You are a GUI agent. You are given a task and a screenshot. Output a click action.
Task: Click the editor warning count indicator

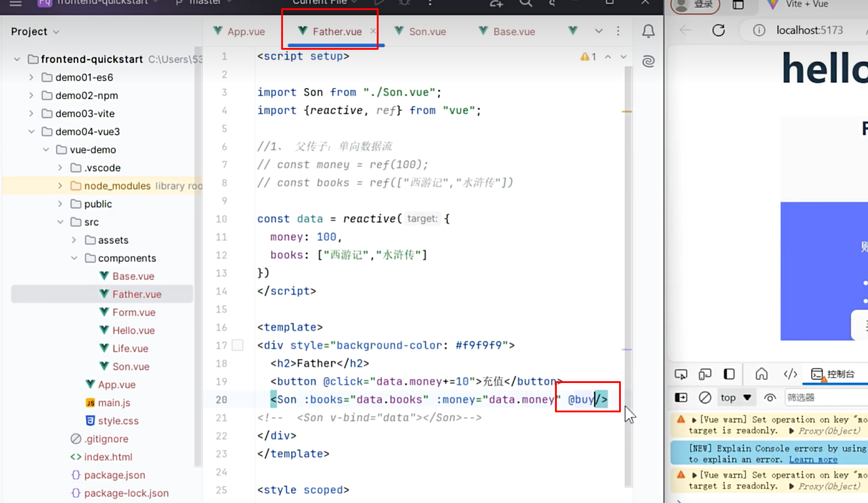coord(588,56)
